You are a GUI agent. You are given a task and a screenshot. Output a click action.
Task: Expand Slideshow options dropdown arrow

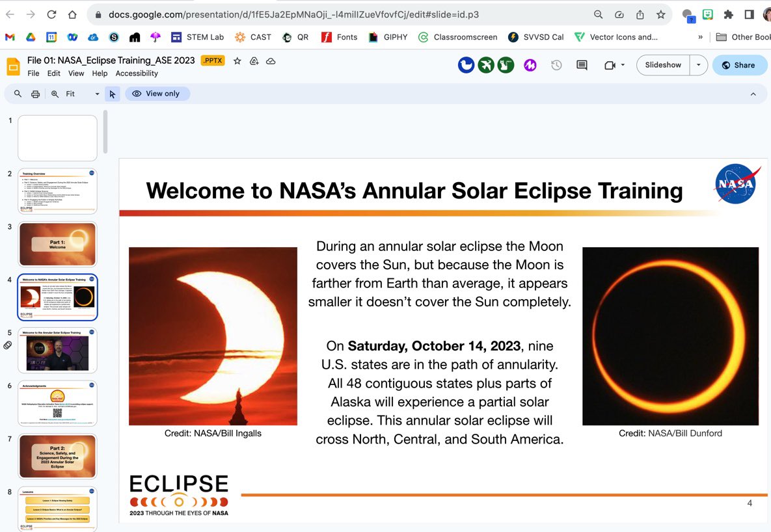698,65
